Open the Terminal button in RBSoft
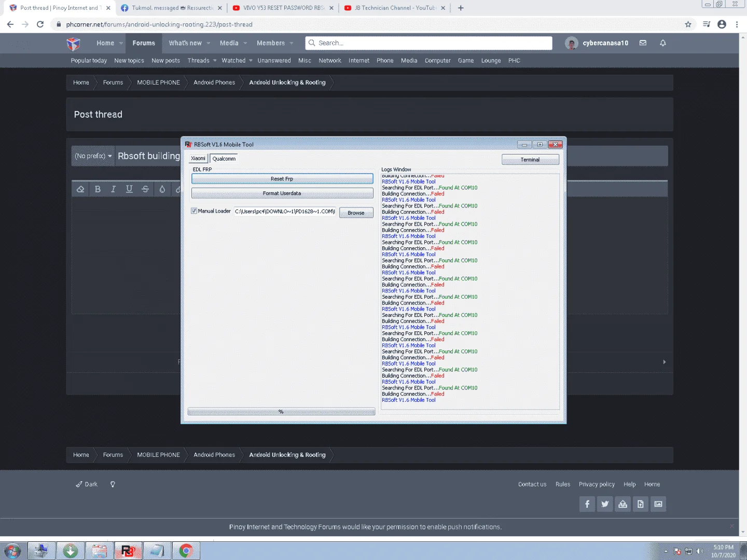747x560 pixels. pyautogui.click(x=530, y=160)
